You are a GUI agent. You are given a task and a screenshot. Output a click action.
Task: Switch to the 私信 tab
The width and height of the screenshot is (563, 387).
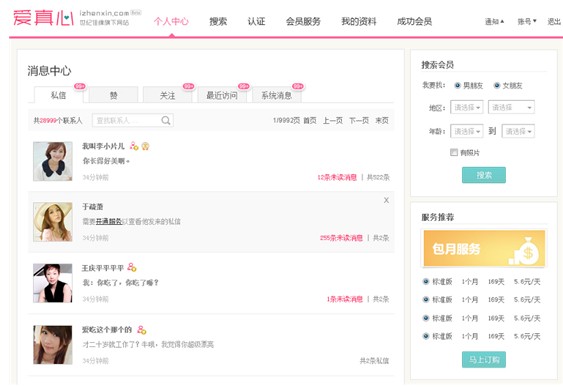pos(59,95)
